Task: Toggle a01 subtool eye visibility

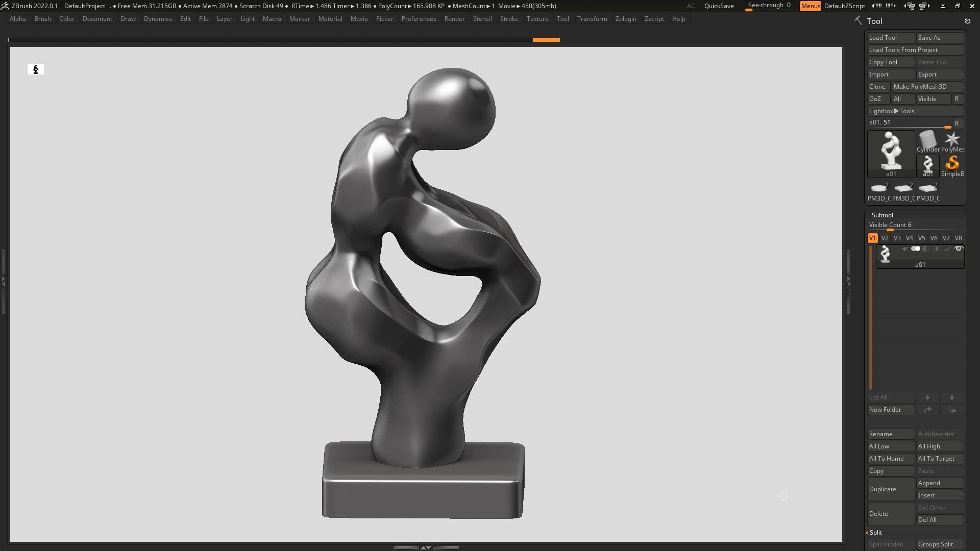Action: pos(959,249)
